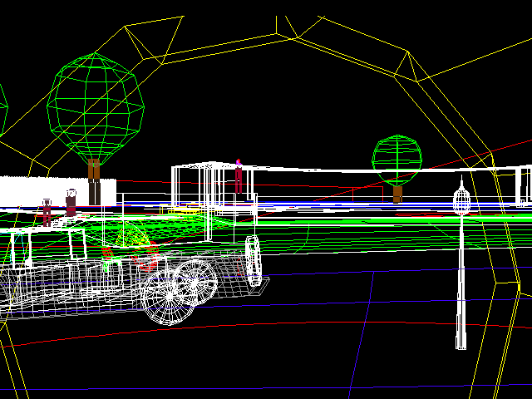Click the white street lamp lantern head
The height and width of the screenshot is (399, 532).
tap(462, 201)
